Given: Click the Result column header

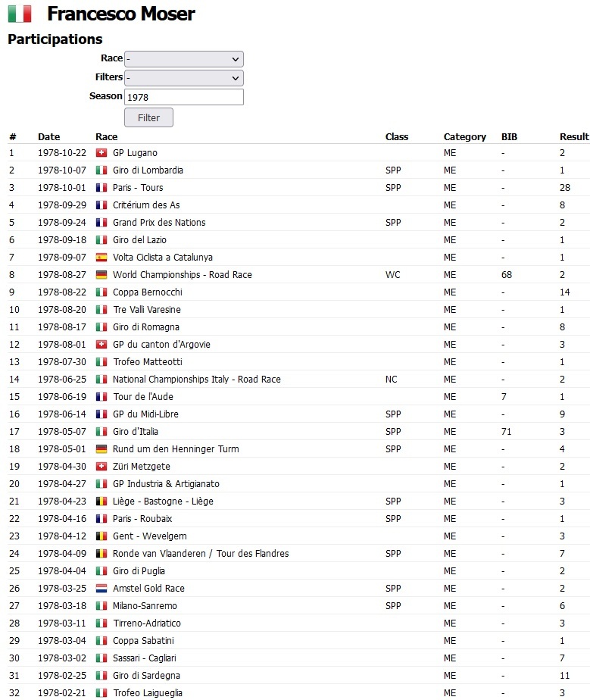Looking at the screenshot, I should pyautogui.click(x=573, y=137).
